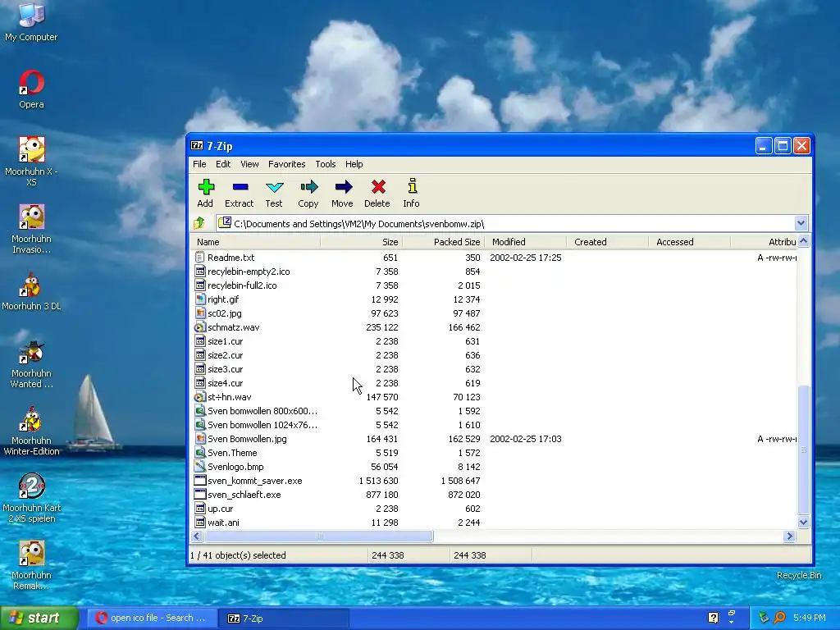
Task: Open Moorhuhn Invasion desktop shortcut
Action: [31, 229]
